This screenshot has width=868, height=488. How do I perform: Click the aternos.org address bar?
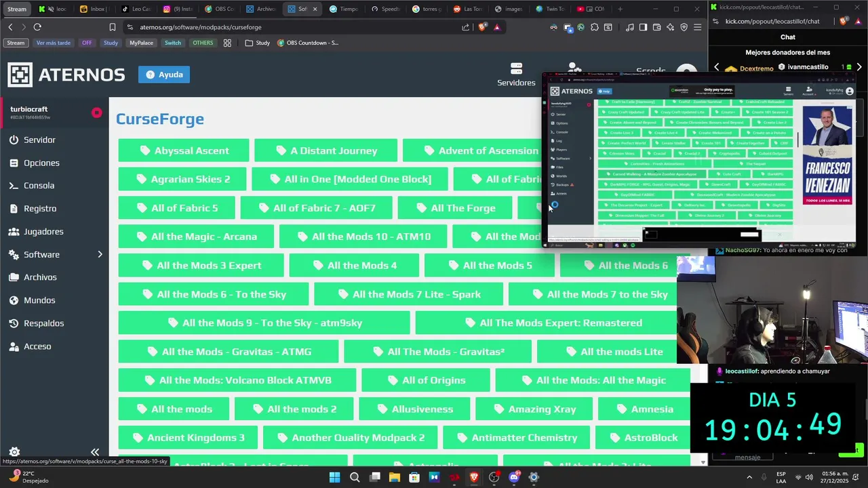(x=292, y=27)
